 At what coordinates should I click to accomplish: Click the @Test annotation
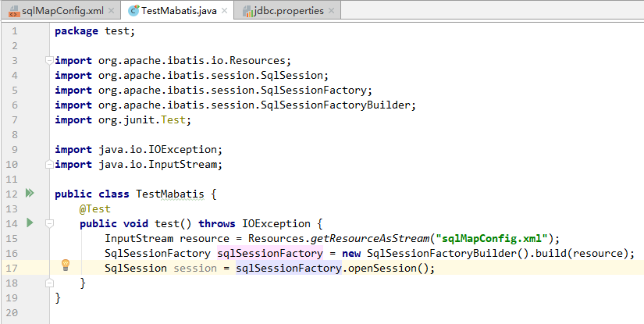coord(95,209)
